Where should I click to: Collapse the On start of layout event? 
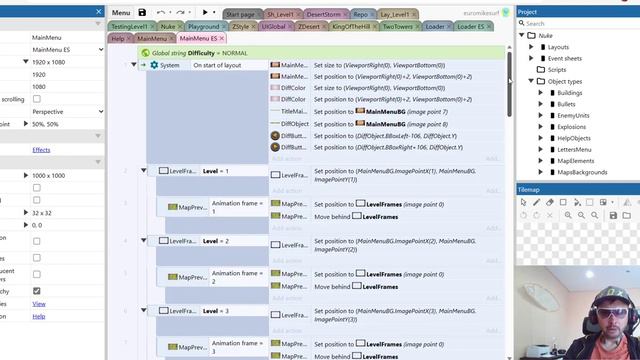pyautogui.click(x=134, y=64)
